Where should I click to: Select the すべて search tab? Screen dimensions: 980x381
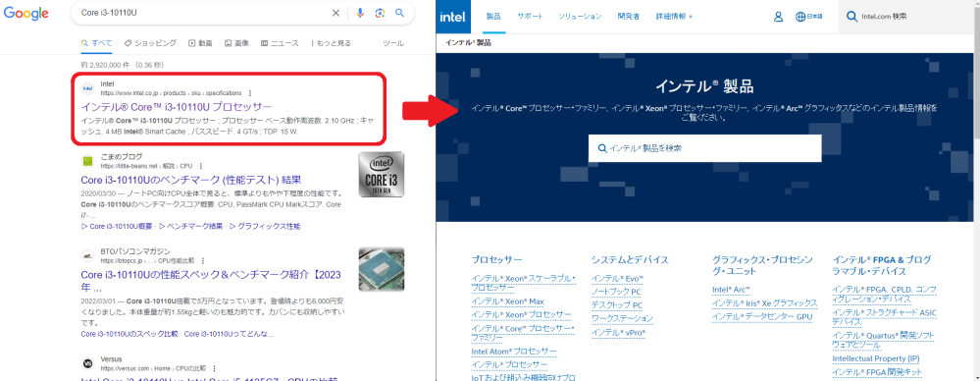click(x=97, y=43)
